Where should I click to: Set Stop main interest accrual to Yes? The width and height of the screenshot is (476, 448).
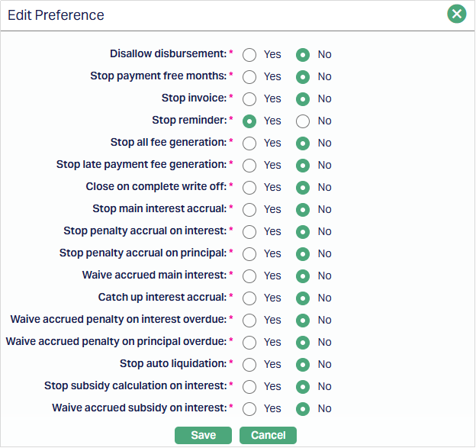click(249, 209)
